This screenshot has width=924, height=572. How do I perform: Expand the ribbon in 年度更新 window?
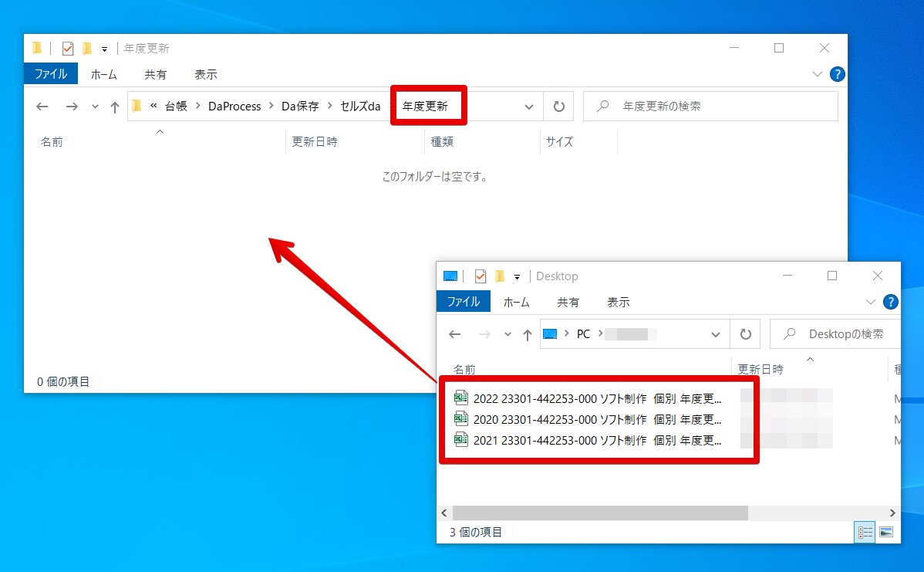click(817, 74)
